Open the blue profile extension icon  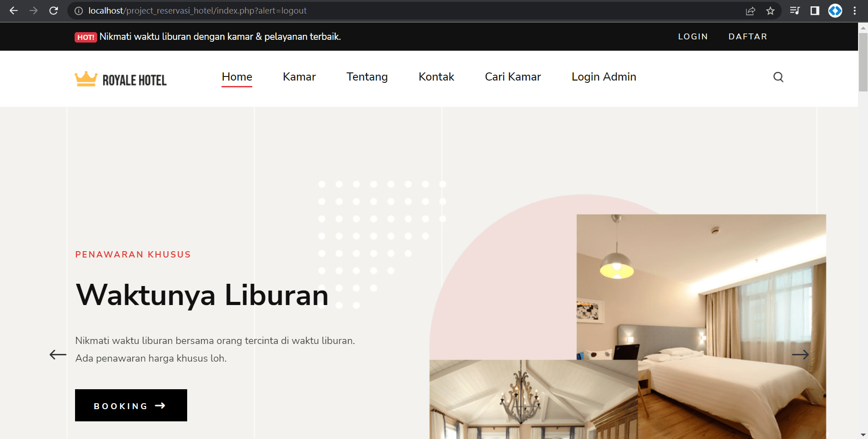coord(835,11)
